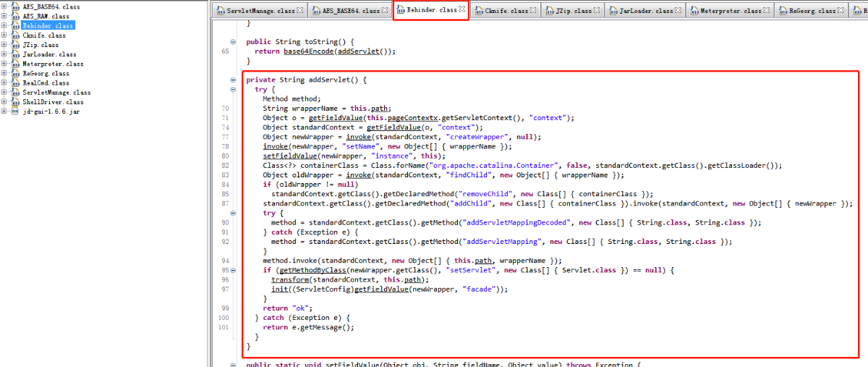Follow the getFieldValue link on line 71
The width and height of the screenshot is (868, 367).
pos(335,117)
